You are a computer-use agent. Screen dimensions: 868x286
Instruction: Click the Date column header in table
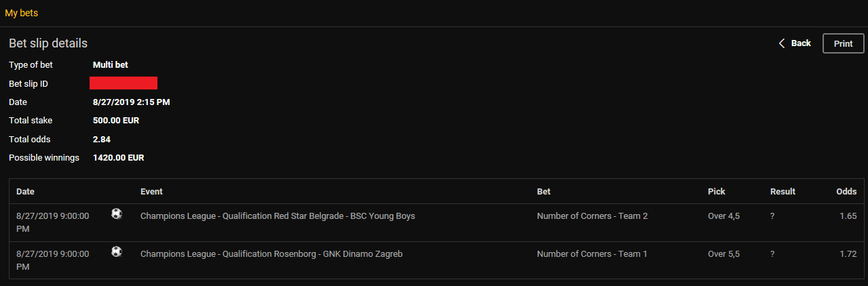[25, 192]
